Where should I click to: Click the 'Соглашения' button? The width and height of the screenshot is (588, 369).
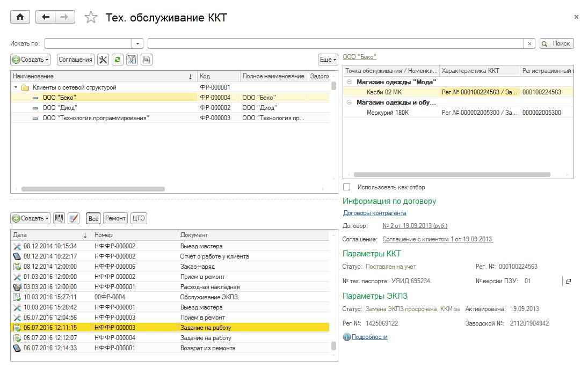point(75,60)
